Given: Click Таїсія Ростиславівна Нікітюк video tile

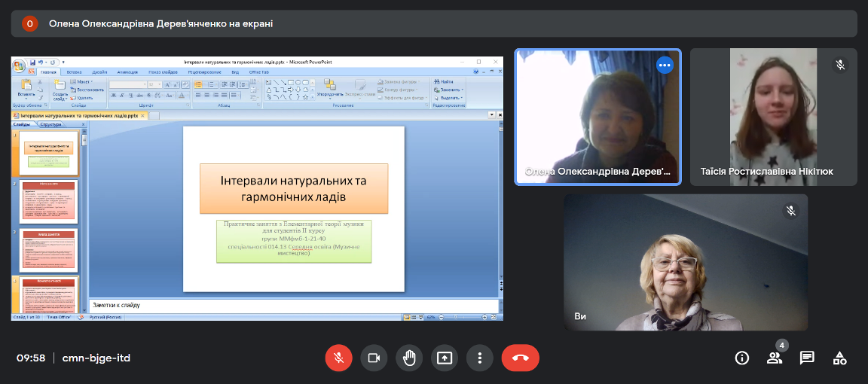Looking at the screenshot, I should (x=773, y=117).
